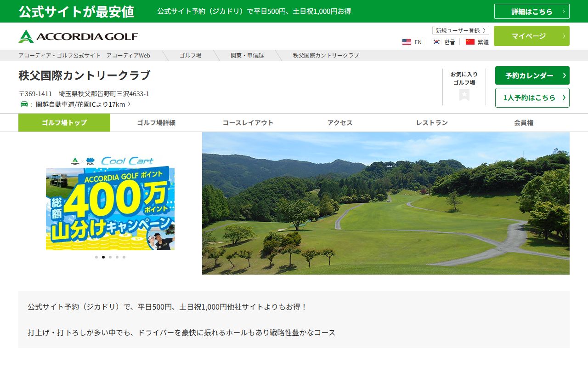The width and height of the screenshot is (588, 368).
Task: Open マイページ button
Action: click(x=531, y=36)
